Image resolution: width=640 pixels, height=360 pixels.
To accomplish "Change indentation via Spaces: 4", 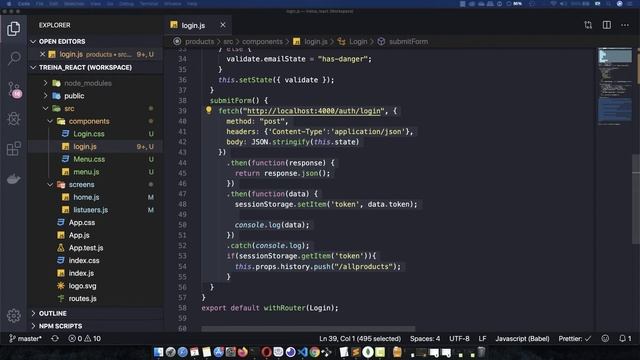I will click(425, 338).
